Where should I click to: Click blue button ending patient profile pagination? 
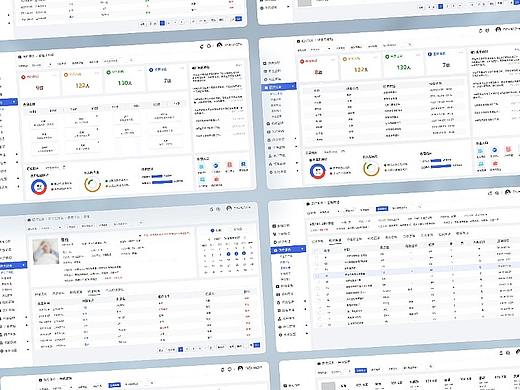tap(257, 345)
